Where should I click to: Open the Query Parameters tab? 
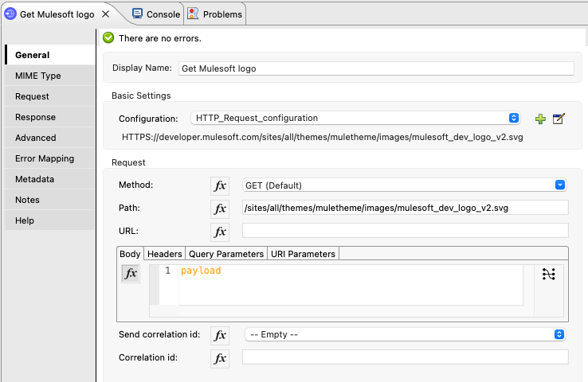pos(225,254)
